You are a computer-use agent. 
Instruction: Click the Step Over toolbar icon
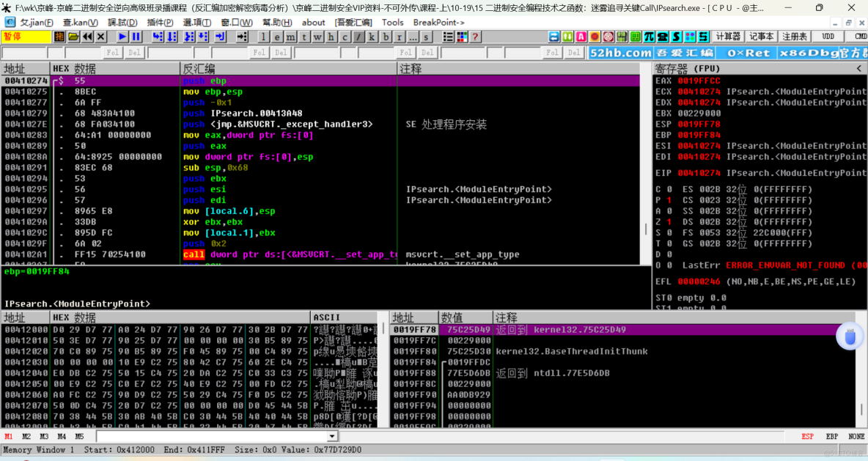172,37
